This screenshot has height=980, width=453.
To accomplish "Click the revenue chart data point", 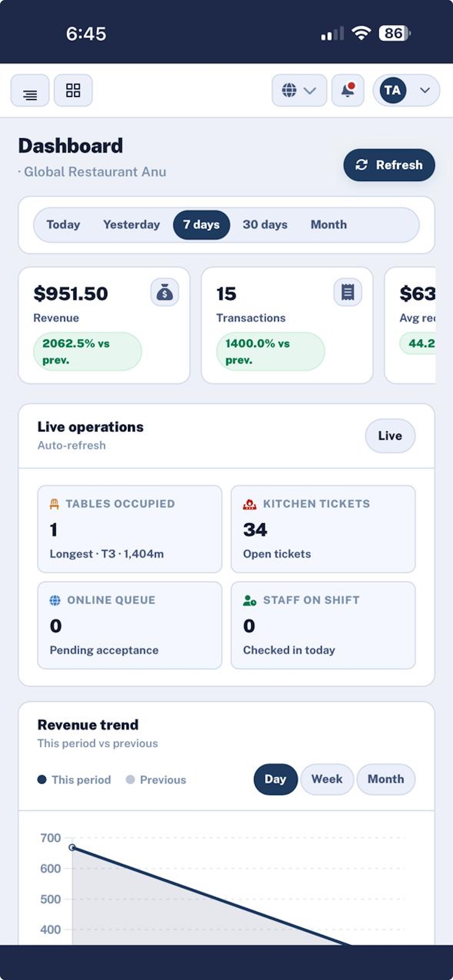I will pos(72,848).
